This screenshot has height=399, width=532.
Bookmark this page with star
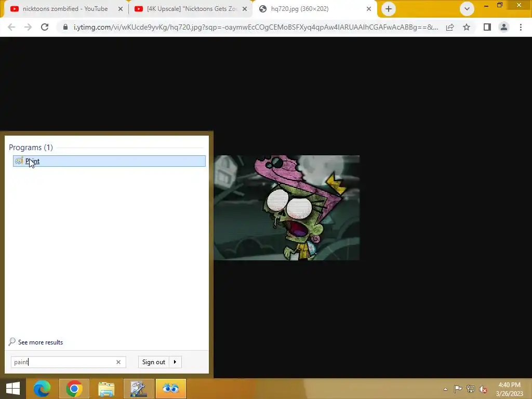(x=467, y=27)
